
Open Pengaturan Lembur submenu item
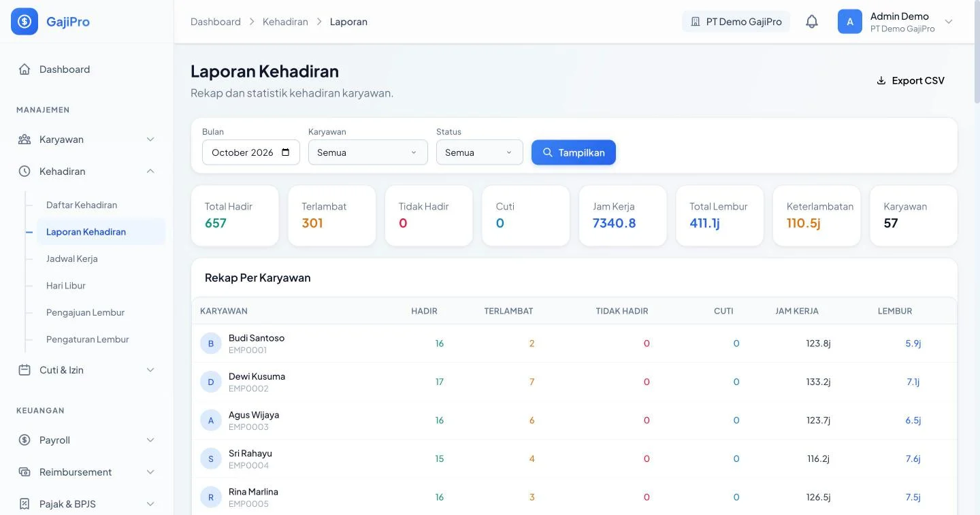[101, 339]
